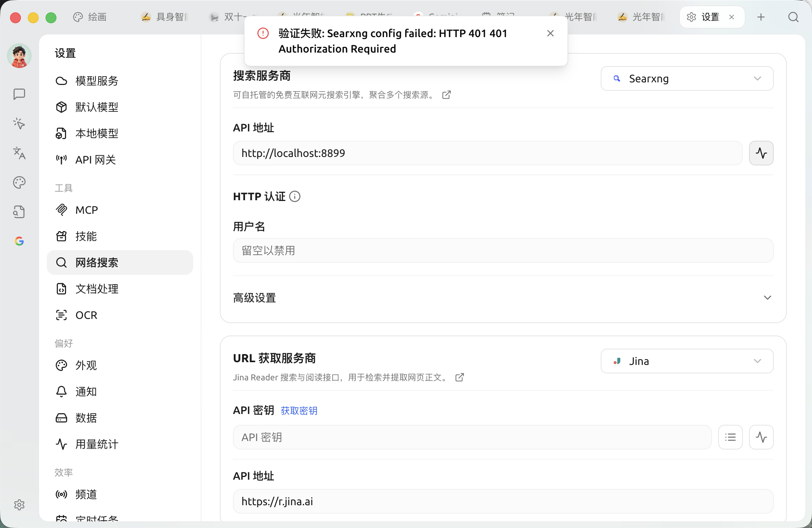Open the Jina URL provider dropdown

(687, 361)
